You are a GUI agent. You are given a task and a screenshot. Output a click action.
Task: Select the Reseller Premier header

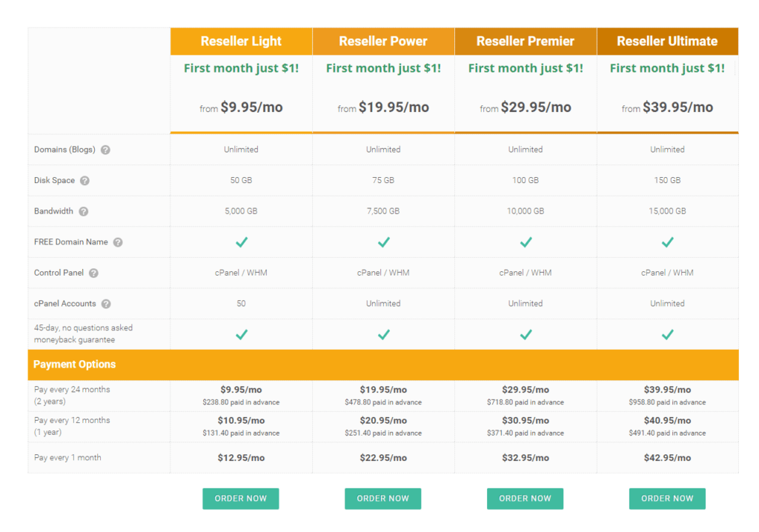pyautogui.click(x=526, y=41)
